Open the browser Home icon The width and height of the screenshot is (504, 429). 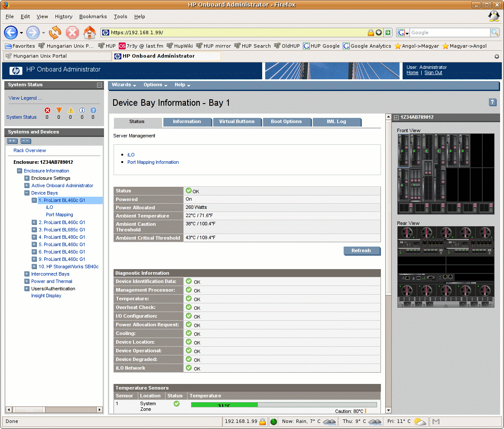[90, 32]
